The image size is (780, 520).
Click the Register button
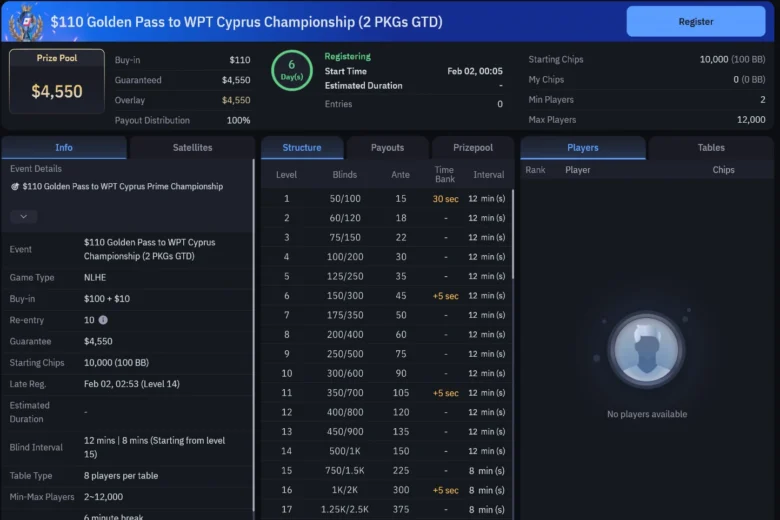[x=695, y=21]
